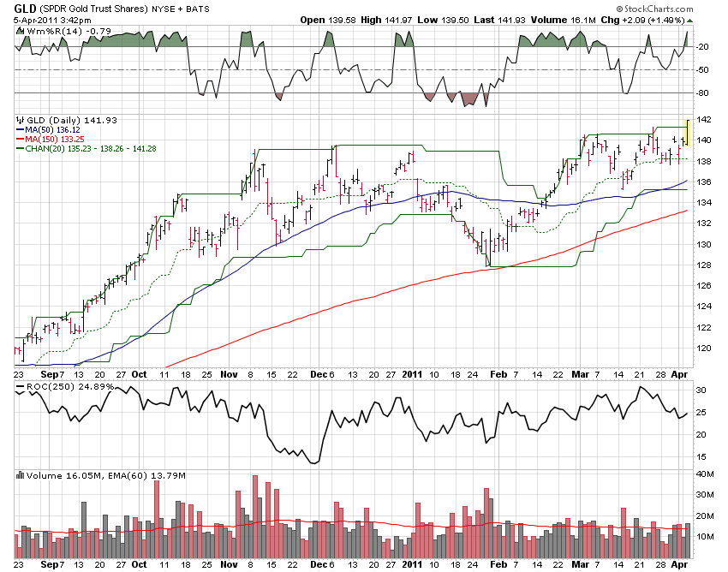Click the 'MA(50) 136.12' legend entry

(x=52, y=130)
